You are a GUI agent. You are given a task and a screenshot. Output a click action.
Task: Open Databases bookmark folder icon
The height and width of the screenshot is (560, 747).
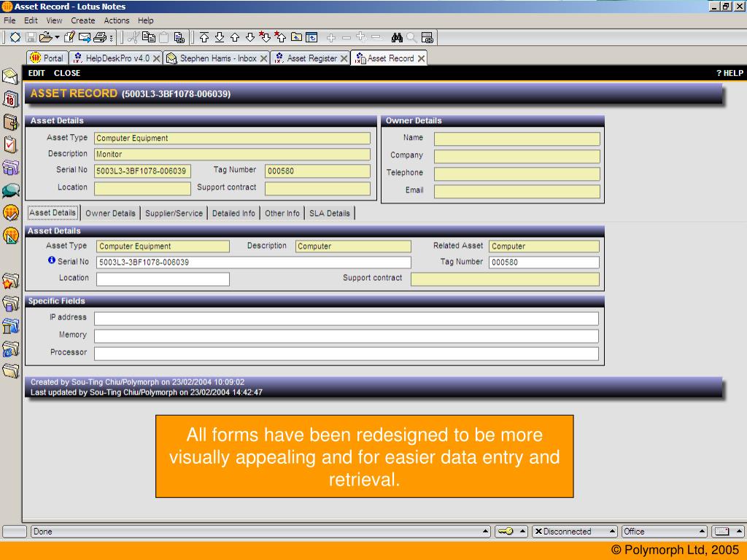(10, 303)
